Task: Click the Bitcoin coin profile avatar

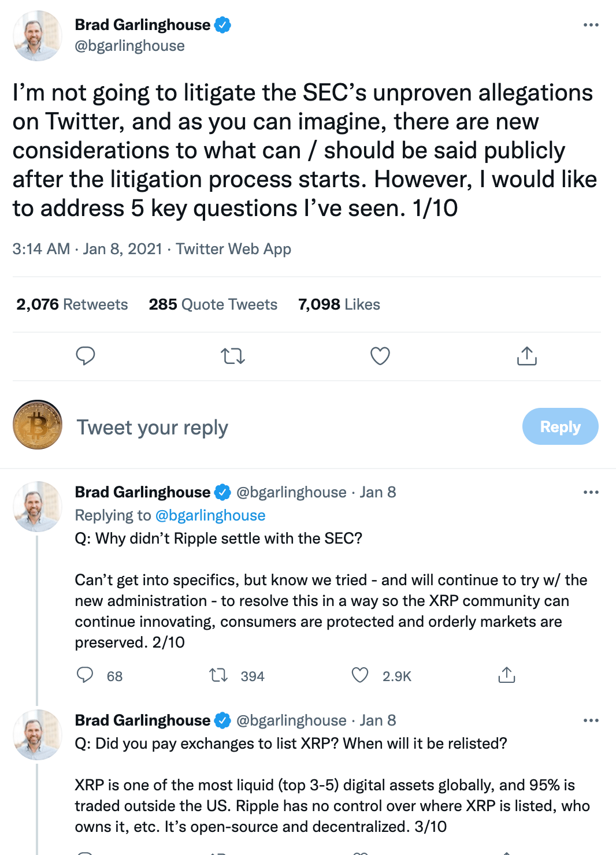Action: coord(38,425)
